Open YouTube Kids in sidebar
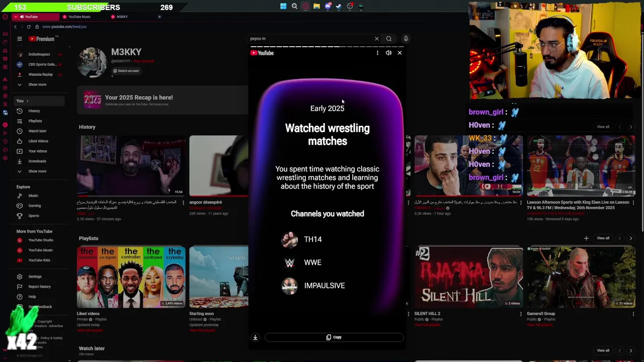The image size is (644, 362). (39, 260)
